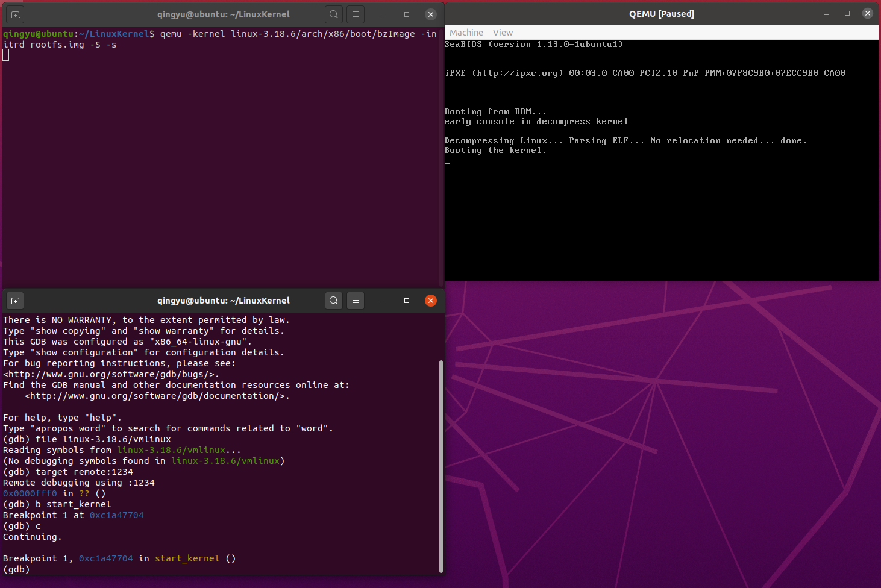Click the qemu command line in top terminal
Image resolution: width=881 pixels, height=588 pixels.
pyautogui.click(x=220, y=39)
